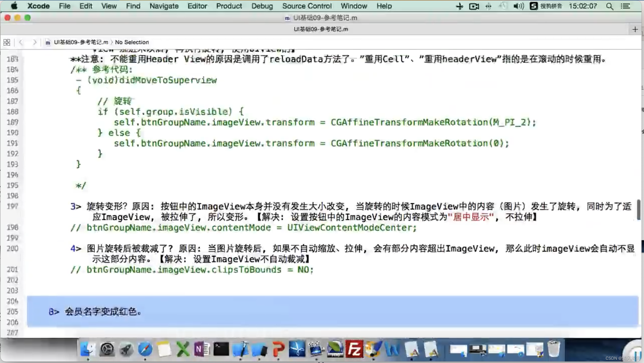Open FileZilla from the Dock

point(354,349)
